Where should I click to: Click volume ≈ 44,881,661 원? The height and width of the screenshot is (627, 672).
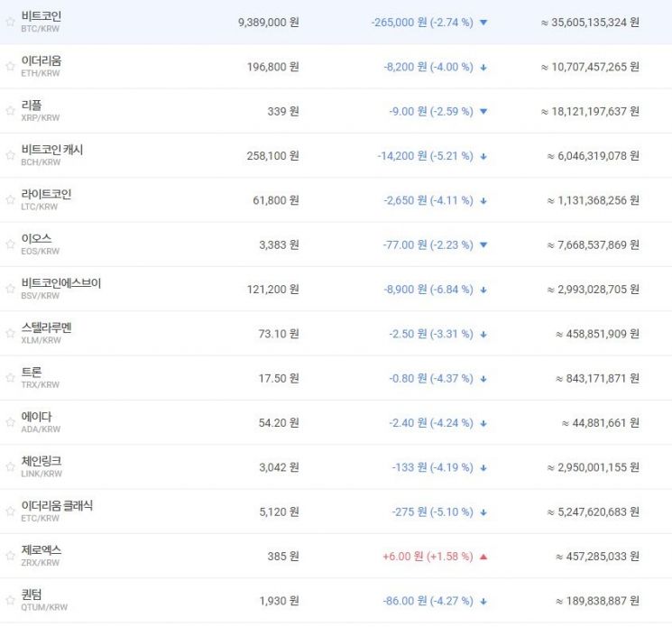[601, 423]
